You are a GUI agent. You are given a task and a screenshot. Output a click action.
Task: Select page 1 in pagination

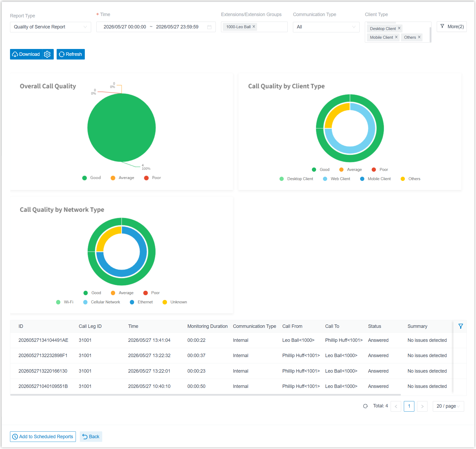pyautogui.click(x=409, y=406)
